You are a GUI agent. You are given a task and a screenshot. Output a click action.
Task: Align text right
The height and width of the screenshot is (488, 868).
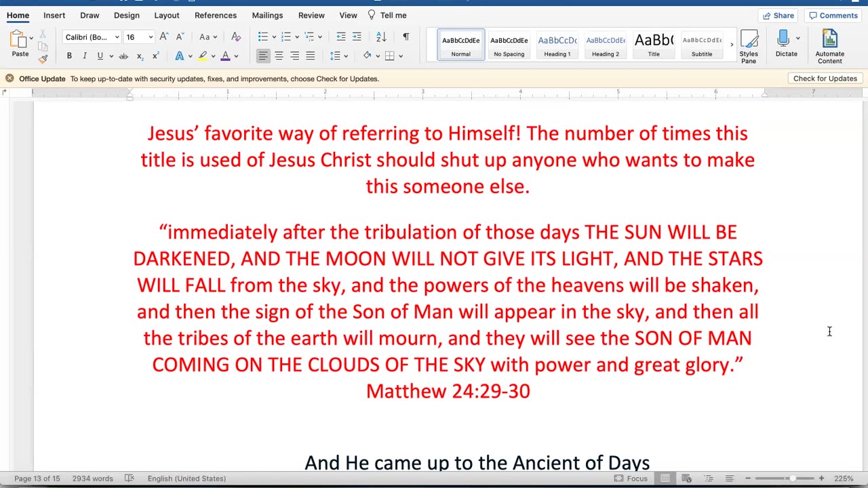click(x=294, y=56)
